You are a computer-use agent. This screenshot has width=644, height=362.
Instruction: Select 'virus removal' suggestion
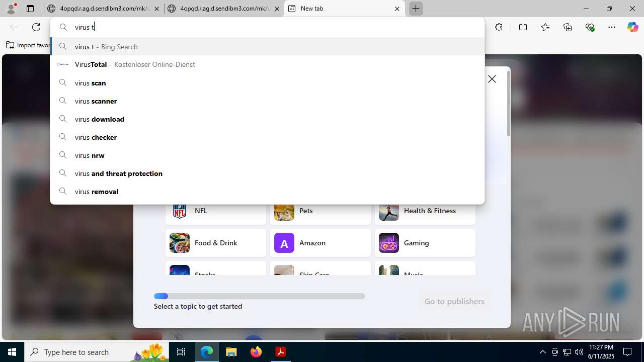click(268, 192)
